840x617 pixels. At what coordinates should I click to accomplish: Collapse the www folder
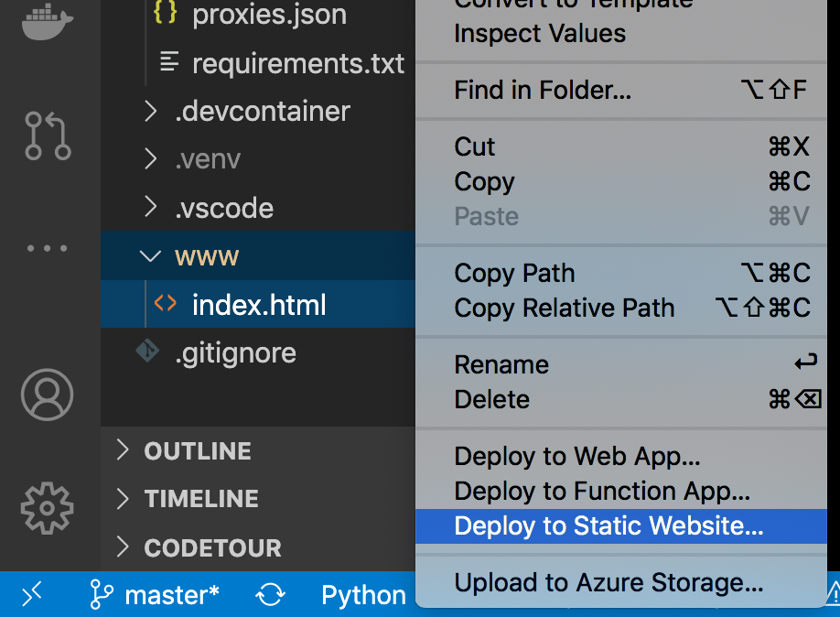click(x=149, y=256)
